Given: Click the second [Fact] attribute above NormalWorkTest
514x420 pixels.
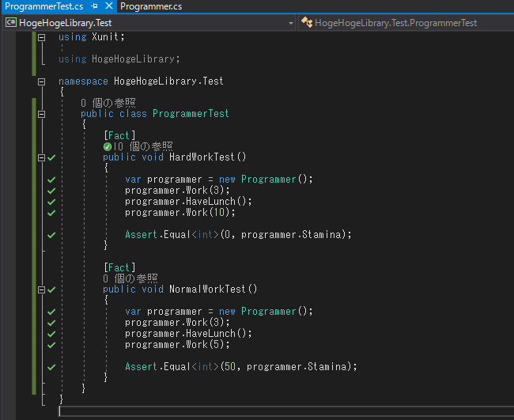Looking at the screenshot, I should point(119,268).
